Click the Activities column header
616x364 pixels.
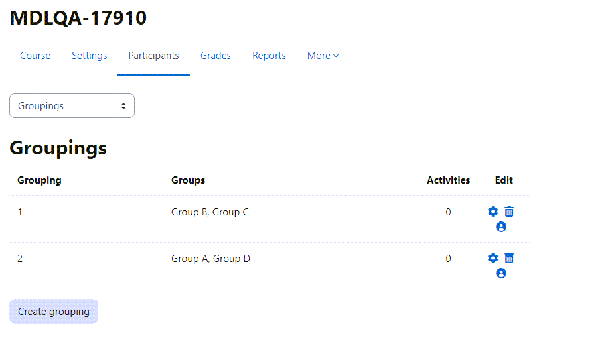(x=448, y=180)
